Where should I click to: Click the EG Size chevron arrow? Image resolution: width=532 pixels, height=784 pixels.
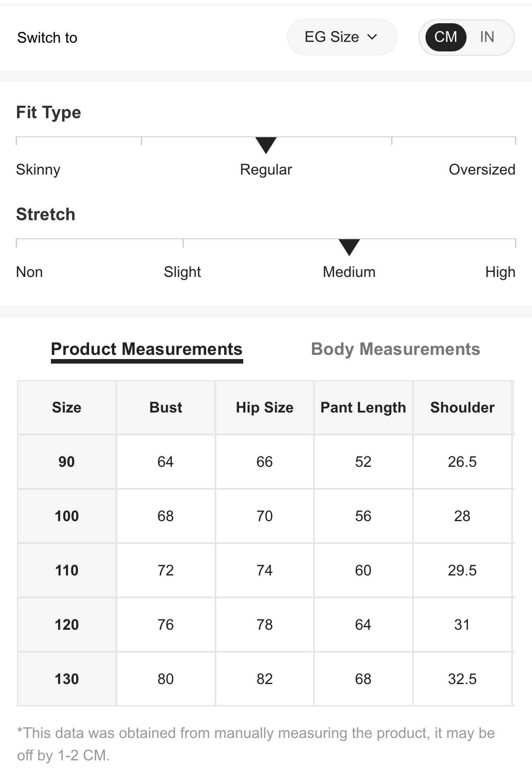pyautogui.click(x=372, y=37)
